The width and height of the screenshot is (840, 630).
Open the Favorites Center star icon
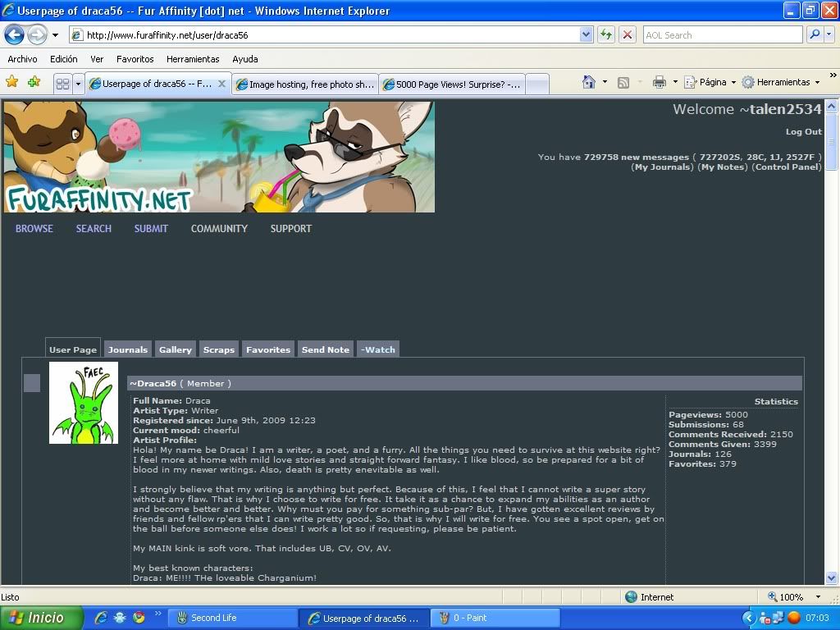[11, 82]
